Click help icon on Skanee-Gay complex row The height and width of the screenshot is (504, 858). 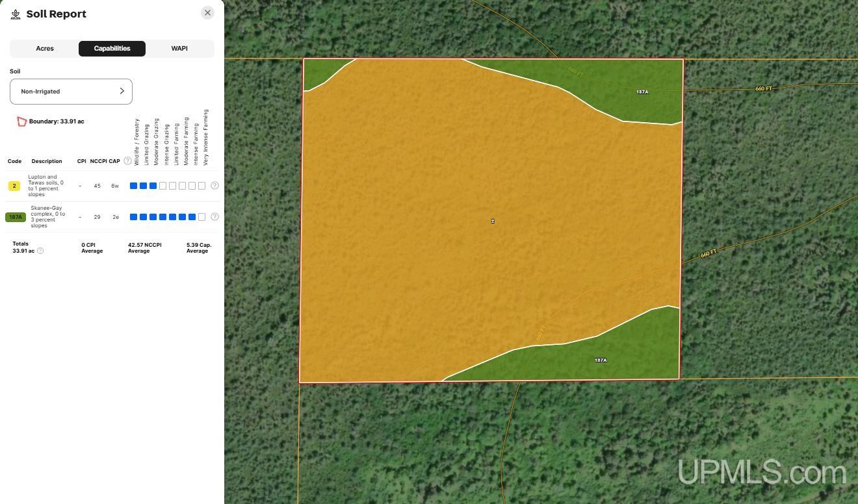[x=214, y=217]
